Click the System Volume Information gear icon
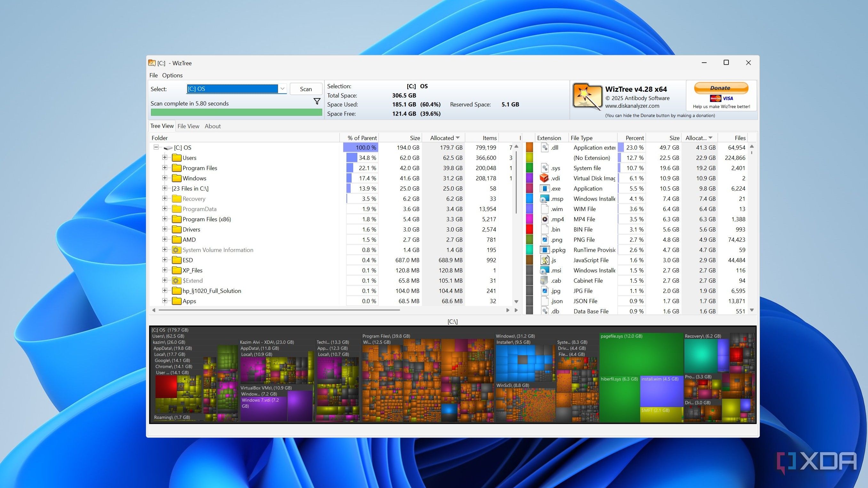Viewport: 868px width, 488px height. coord(176,250)
